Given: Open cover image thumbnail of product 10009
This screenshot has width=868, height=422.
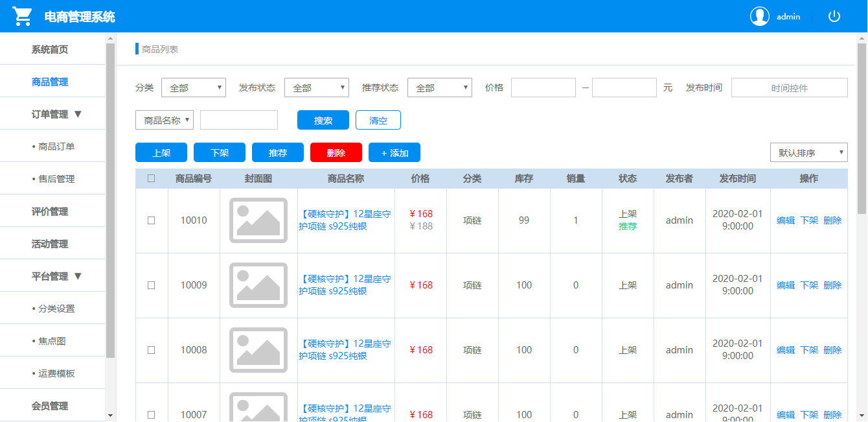Looking at the screenshot, I should tap(258, 285).
